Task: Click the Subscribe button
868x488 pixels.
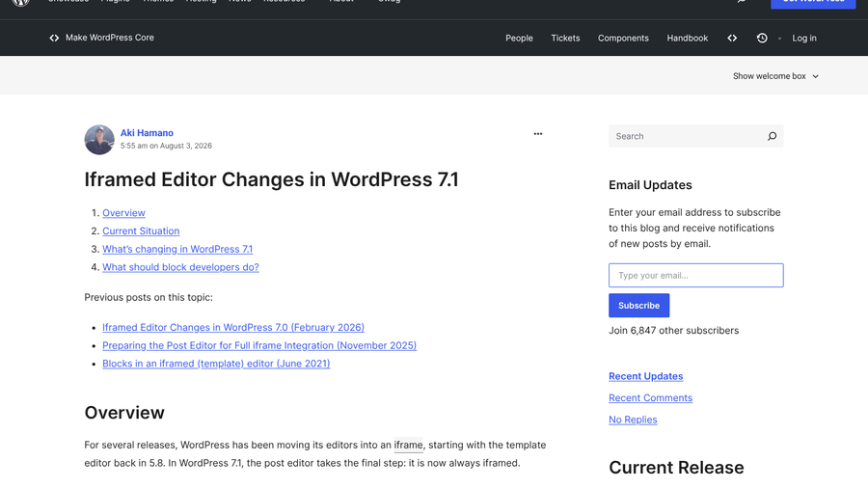Action: click(638, 306)
